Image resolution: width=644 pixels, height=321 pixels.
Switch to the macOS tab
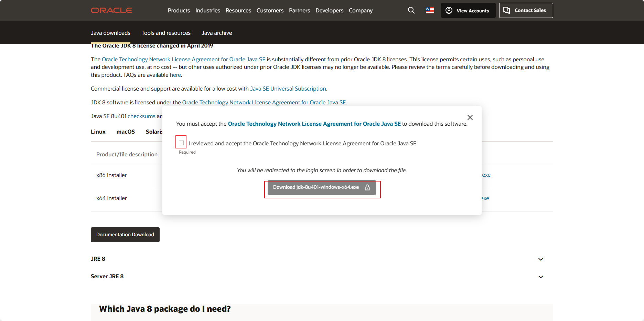point(126,132)
